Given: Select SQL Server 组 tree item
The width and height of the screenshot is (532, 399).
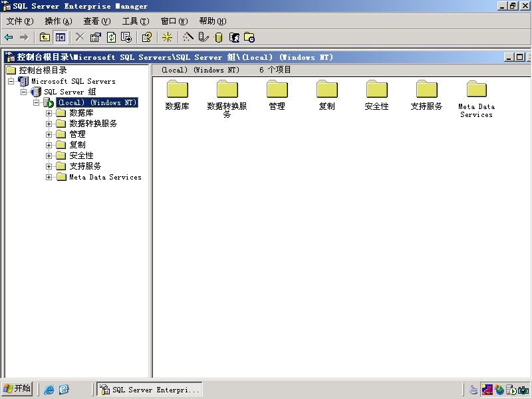Looking at the screenshot, I should click(70, 92).
